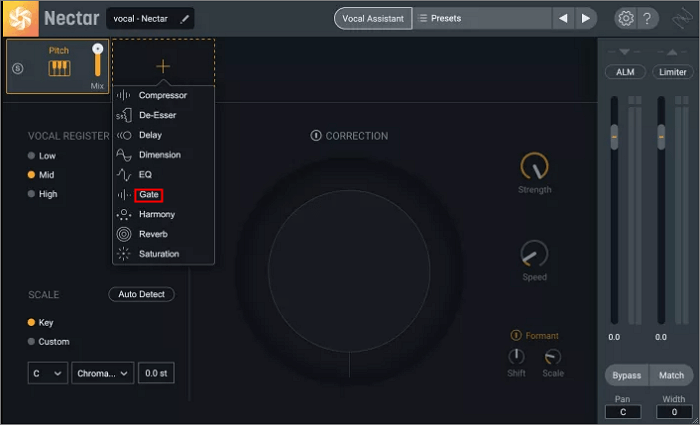This screenshot has width=700, height=425.
Task: Open the key C dropdown
Action: pyautogui.click(x=47, y=373)
